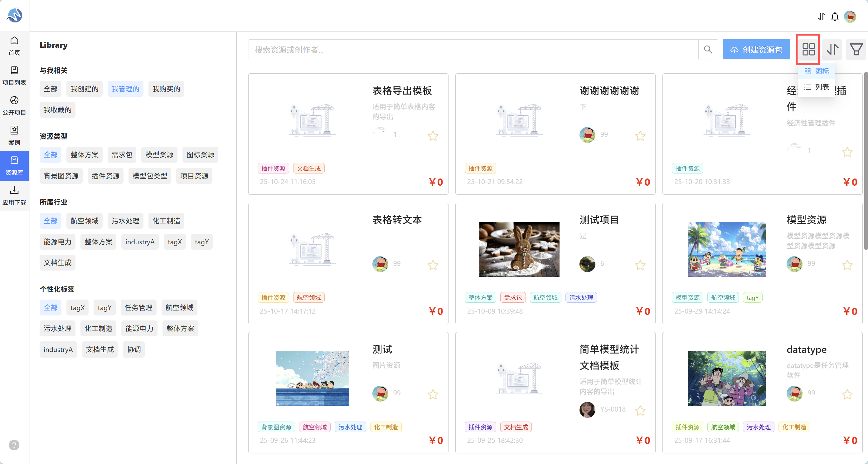868x464 pixels.
Task: Star the 谢谢谢谢谢谢 resource
Action: click(x=640, y=136)
